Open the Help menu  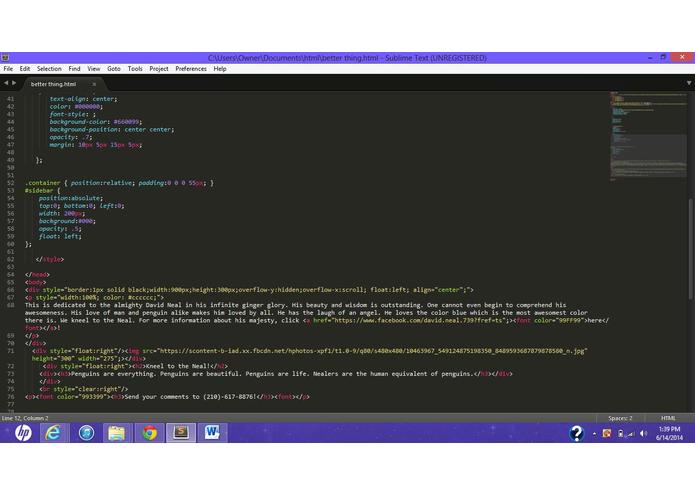(220, 69)
